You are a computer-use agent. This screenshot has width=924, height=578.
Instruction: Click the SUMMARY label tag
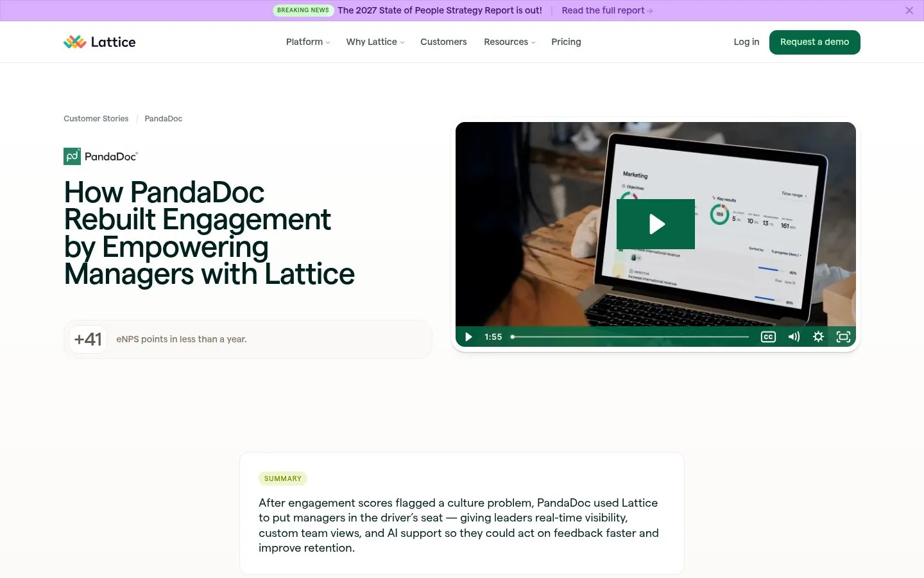[x=283, y=478]
